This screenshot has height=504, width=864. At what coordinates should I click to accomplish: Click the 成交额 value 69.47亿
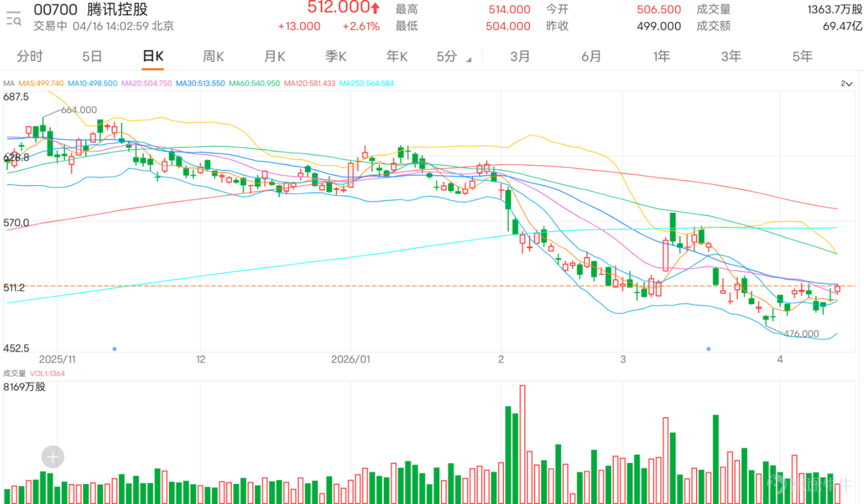point(842,26)
